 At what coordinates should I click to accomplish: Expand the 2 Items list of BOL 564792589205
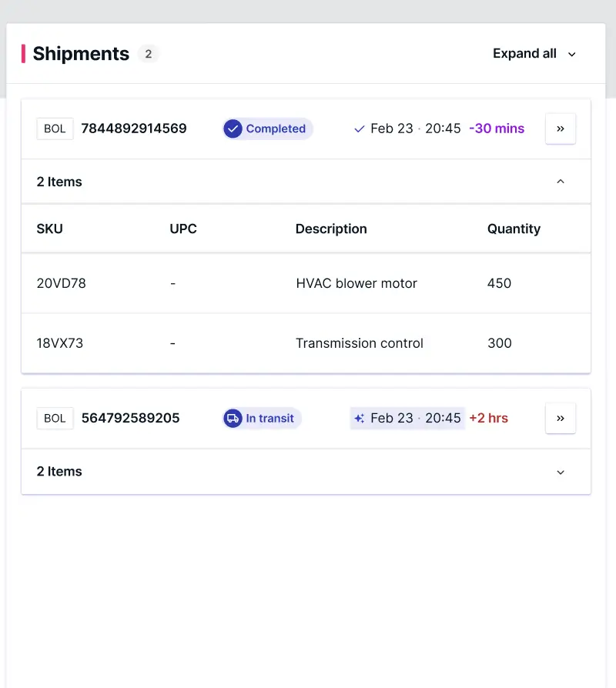[x=561, y=472]
